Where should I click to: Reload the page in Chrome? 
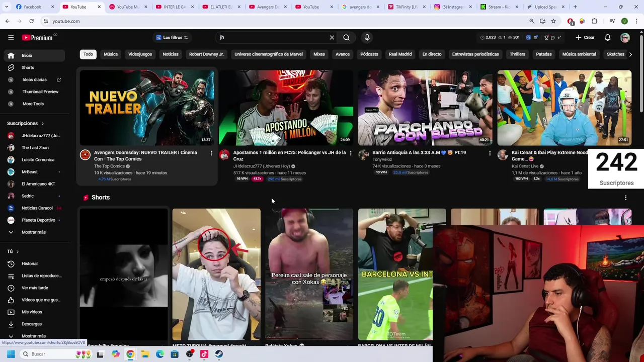click(31, 21)
